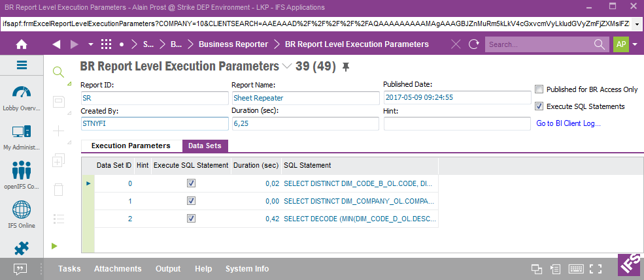Click the SELECT DECODE (MIN(DIM_CODE_D_OL cell
Viewport: 644px width, 280px height.
360,219
